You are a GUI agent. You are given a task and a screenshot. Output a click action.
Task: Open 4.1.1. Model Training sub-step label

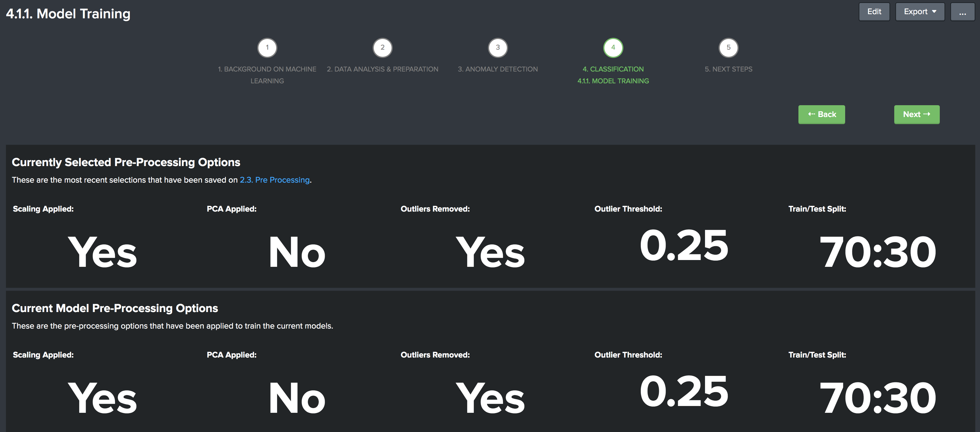[613, 81]
